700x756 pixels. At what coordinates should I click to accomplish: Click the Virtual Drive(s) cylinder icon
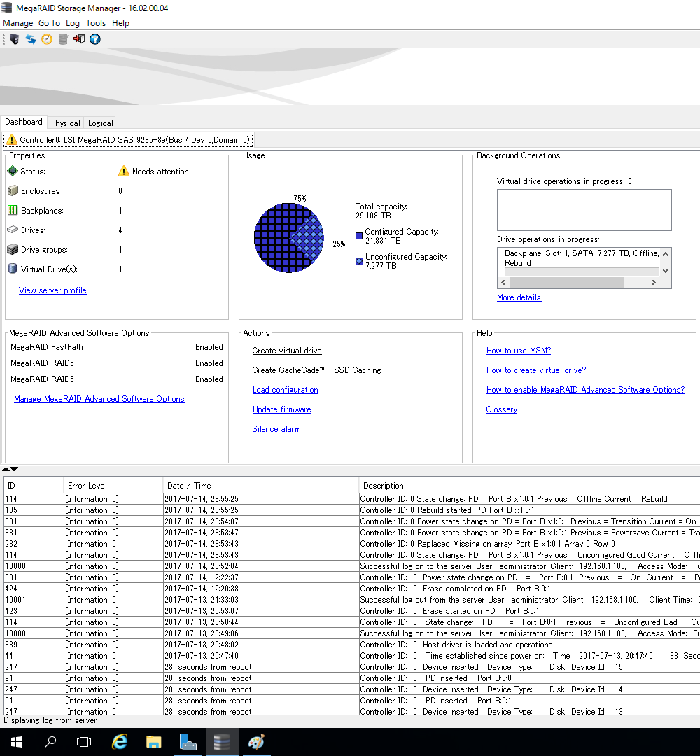[13, 269]
